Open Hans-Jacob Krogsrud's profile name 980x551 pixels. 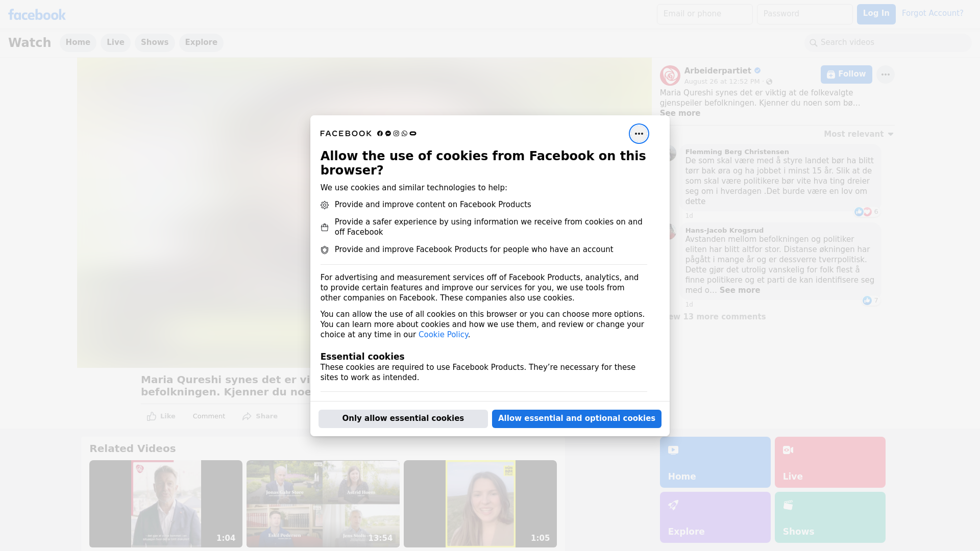pyautogui.click(x=724, y=231)
